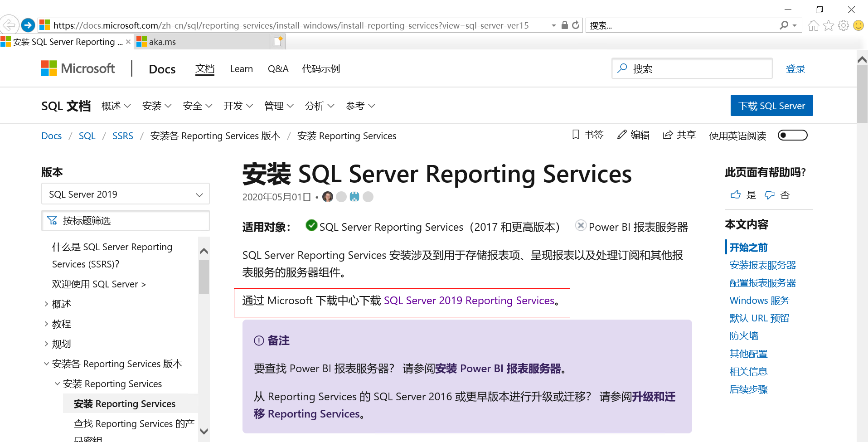Click the 书签 bookmark icon
Screen dimensions: 868x442
coord(576,135)
